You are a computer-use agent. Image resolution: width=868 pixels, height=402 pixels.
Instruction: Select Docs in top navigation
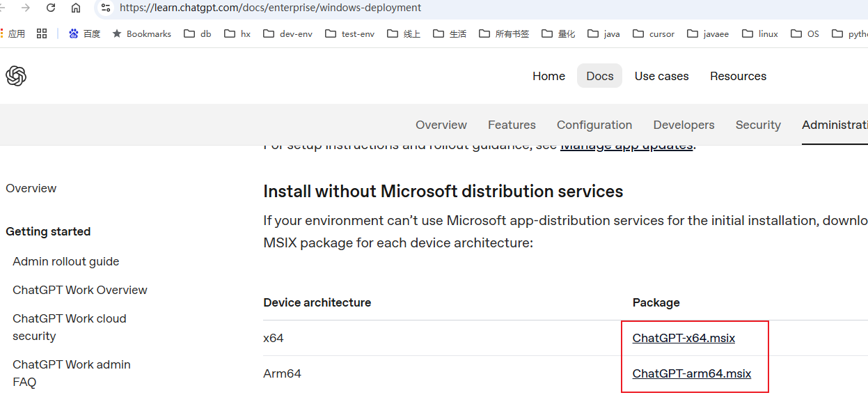point(600,76)
